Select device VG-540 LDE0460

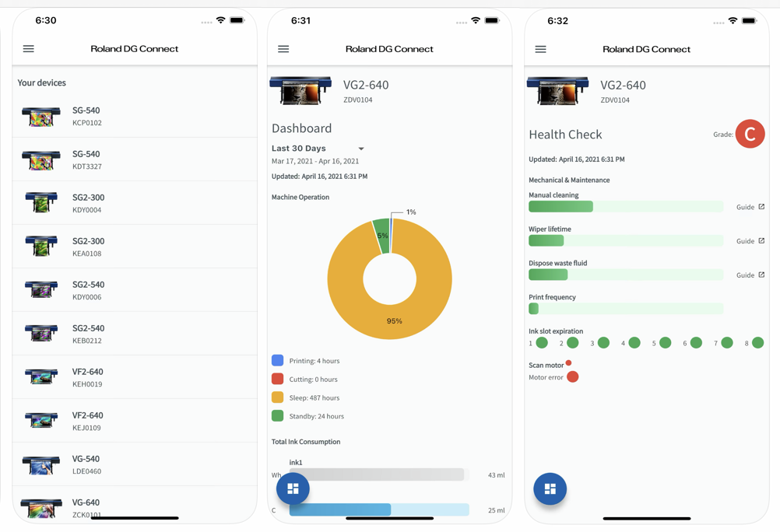[135, 464]
